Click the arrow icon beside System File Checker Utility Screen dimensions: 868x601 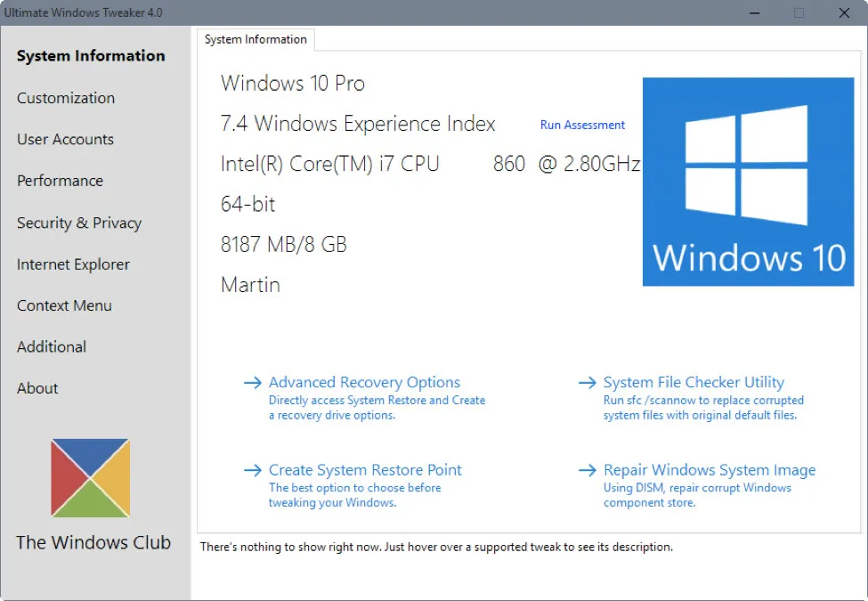point(587,382)
